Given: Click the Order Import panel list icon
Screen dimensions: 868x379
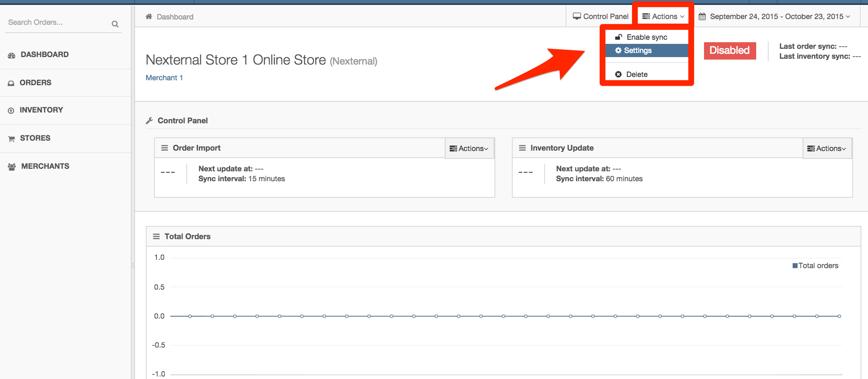Looking at the screenshot, I should tap(164, 148).
